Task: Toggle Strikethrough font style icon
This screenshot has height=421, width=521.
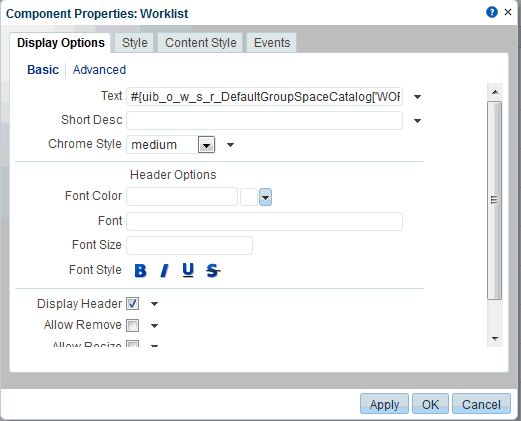Action: (213, 270)
